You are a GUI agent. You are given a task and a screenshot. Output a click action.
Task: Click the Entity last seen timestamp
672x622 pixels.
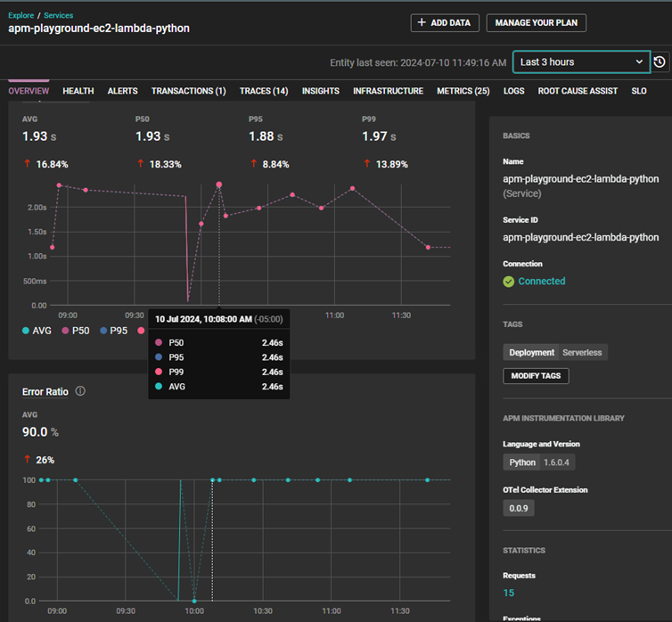click(418, 62)
